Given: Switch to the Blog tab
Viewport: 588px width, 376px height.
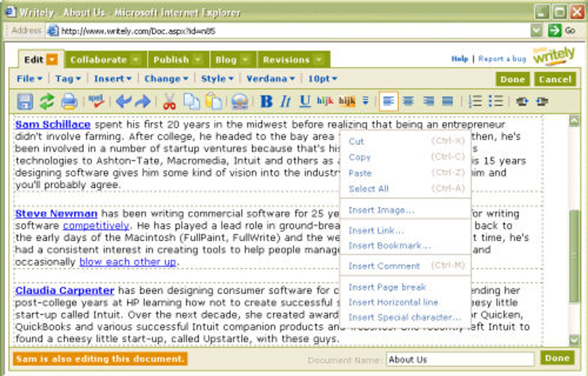Looking at the screenshot, I should pos(233,60).
